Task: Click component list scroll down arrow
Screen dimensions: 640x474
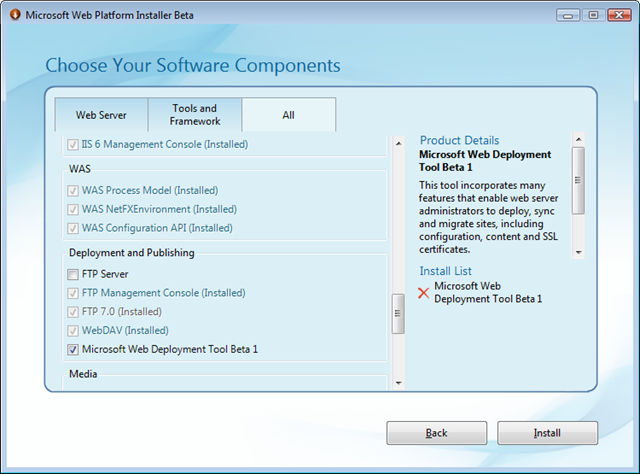Action: (x=398, y=383)
